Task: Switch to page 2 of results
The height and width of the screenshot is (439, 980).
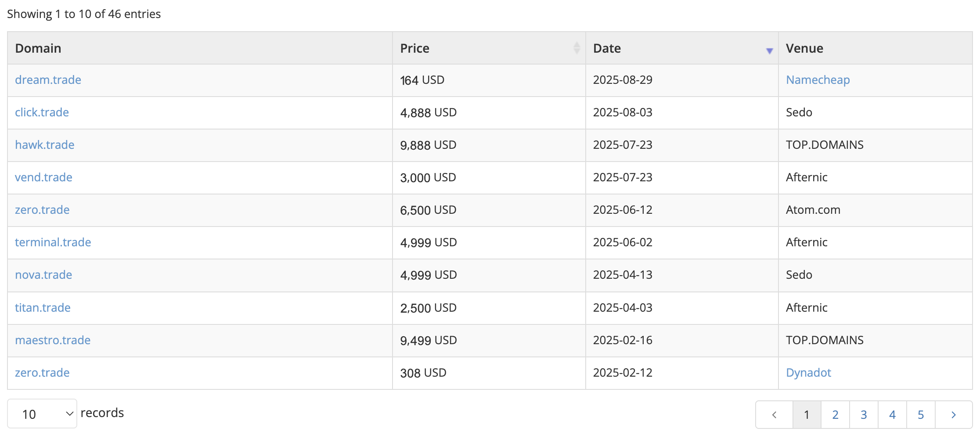Action: click(835, 415)
